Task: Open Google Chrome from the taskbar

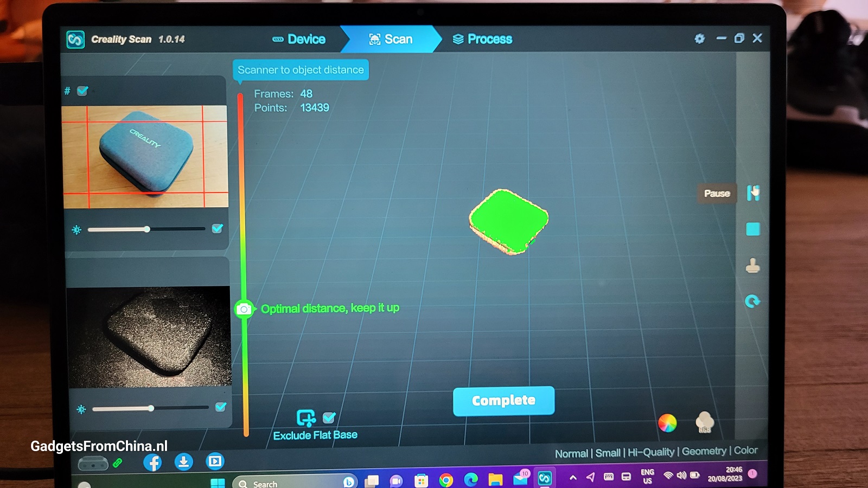Action: (x=446, y=480)
